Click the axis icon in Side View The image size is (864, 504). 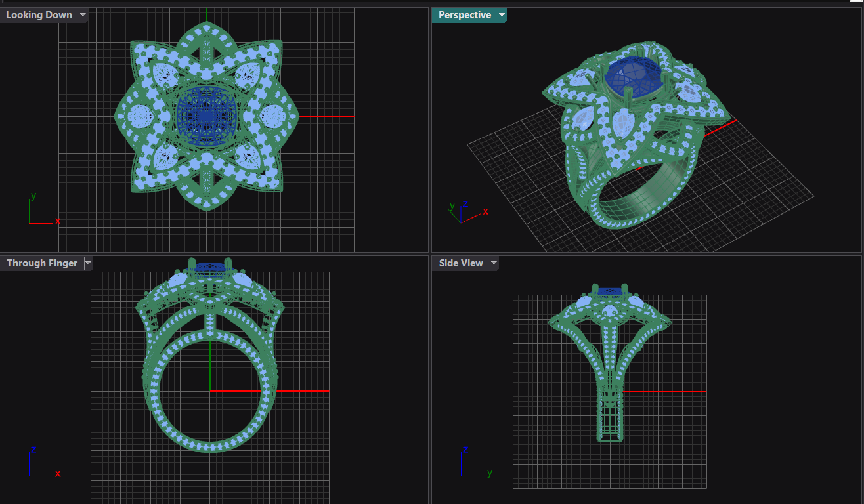[x=474, y=463]
